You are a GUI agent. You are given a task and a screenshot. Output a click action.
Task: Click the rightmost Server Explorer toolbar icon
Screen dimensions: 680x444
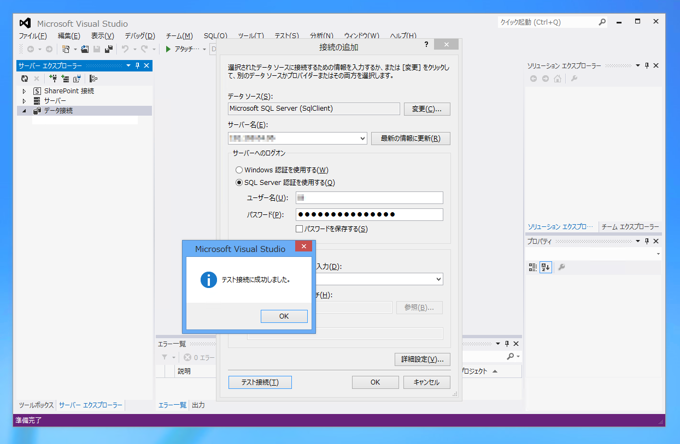(93, 78)
